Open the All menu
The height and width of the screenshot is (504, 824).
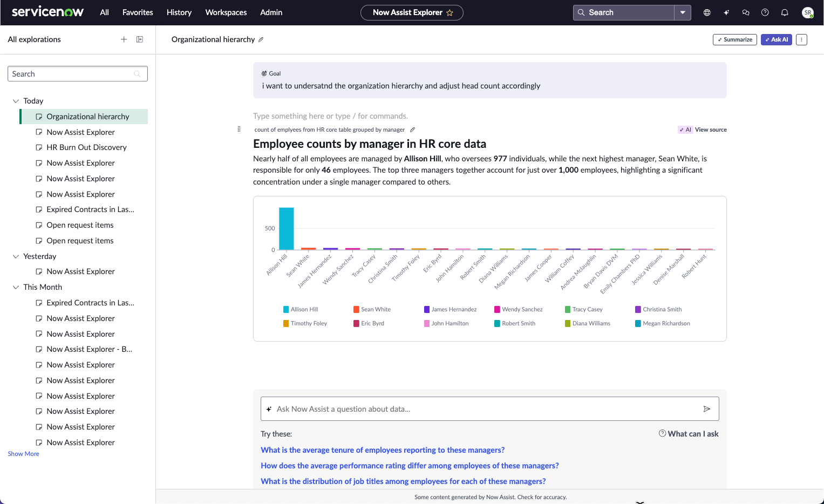105,12
